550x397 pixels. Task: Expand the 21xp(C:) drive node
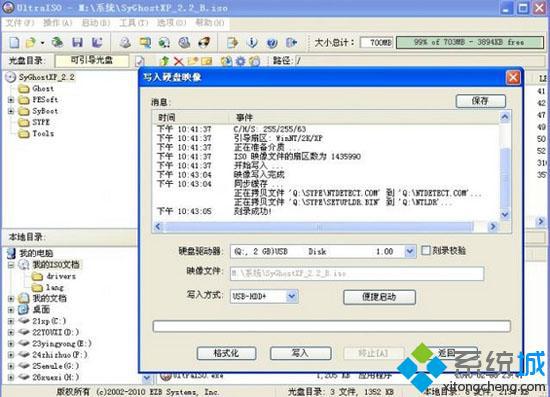pyautogui.click(x=11, y=321)
